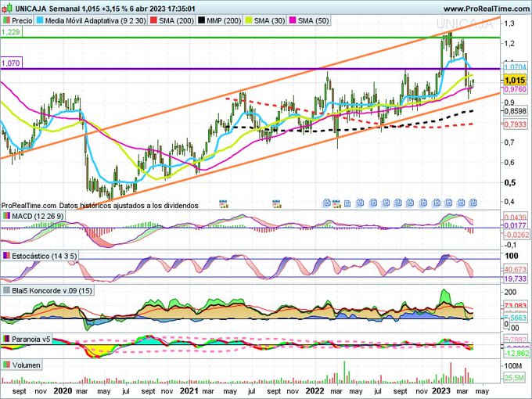Image resolution: width=532 pixels, height=399 pixels.
Task: Click the news document icon above nov 2022
Action: click(x=423, y=203)
